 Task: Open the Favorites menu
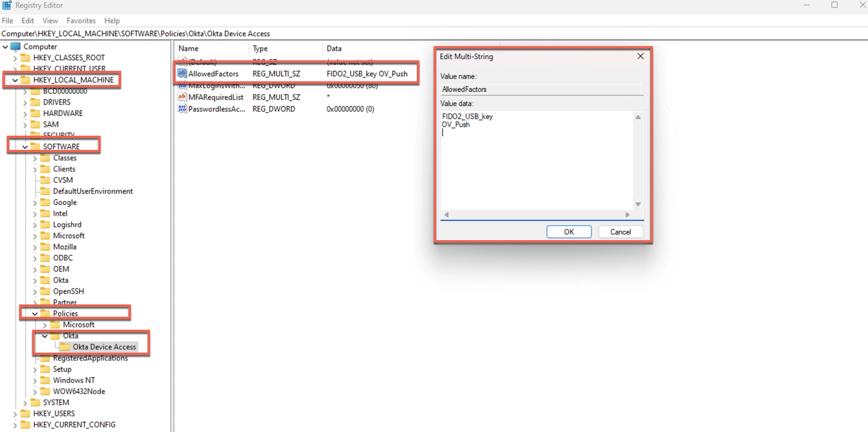(81, 21)
